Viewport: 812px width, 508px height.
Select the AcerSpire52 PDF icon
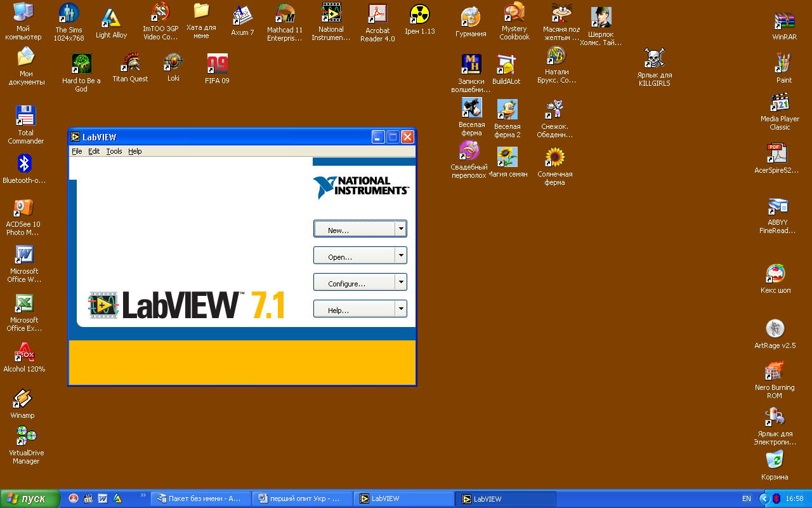click(776, 159)
